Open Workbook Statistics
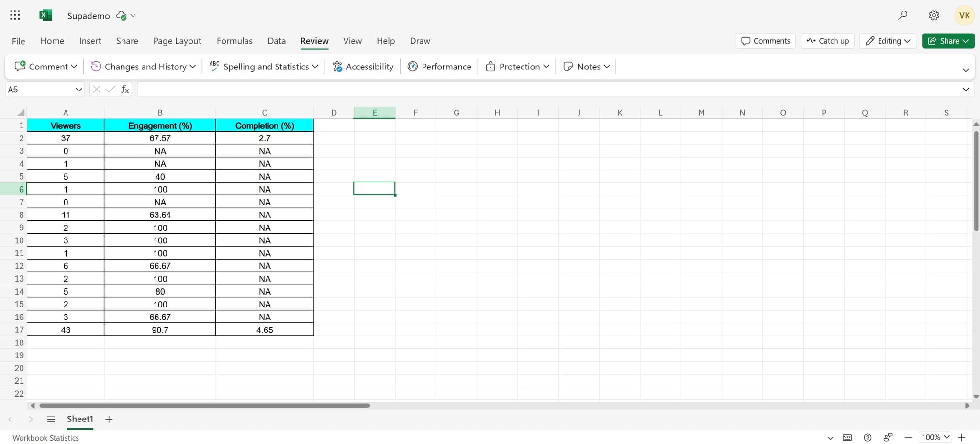 45,437
